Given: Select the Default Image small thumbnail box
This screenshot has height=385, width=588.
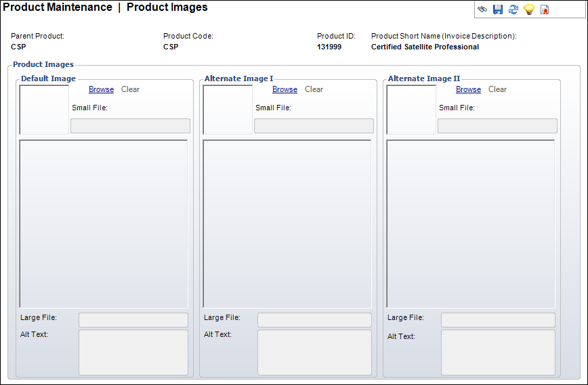Looking at the screenshot, I should (x=44, y=110).
